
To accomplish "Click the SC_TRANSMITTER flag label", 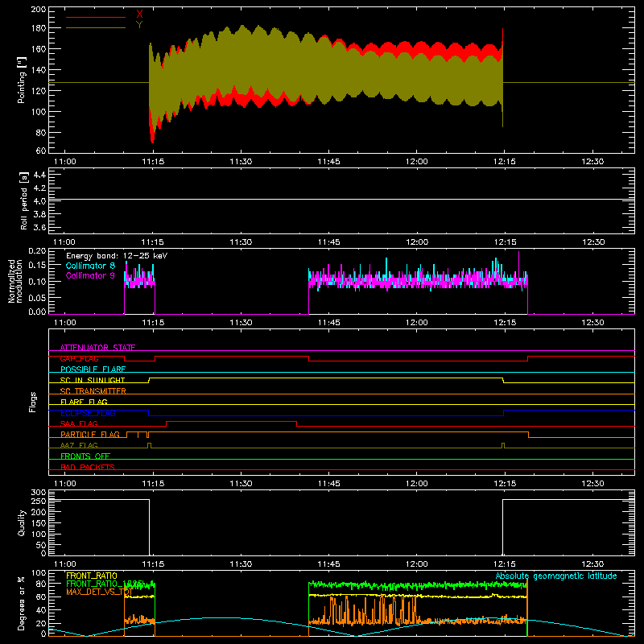I will click(93, 391).
